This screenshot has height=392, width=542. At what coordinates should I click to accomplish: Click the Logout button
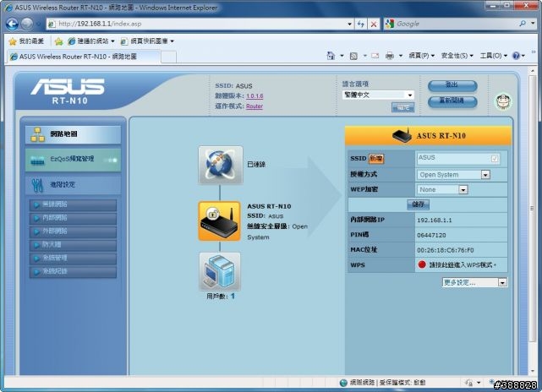(x=452, y=85)
